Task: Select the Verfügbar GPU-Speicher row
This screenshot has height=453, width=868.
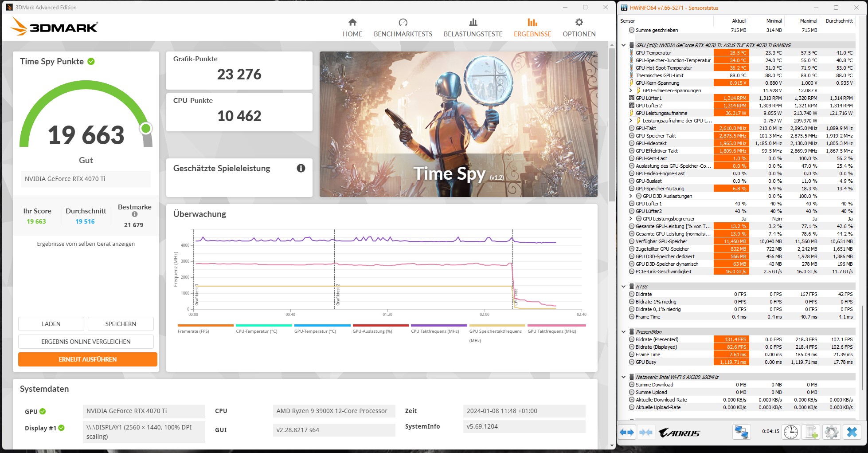Action: 741,241
